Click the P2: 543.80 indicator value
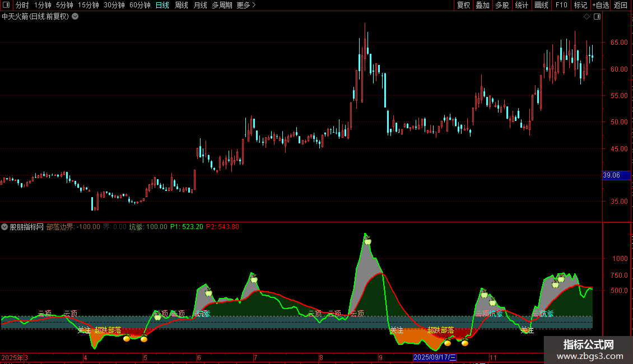Screen dimensions: 633x364 tap(223, 227)
